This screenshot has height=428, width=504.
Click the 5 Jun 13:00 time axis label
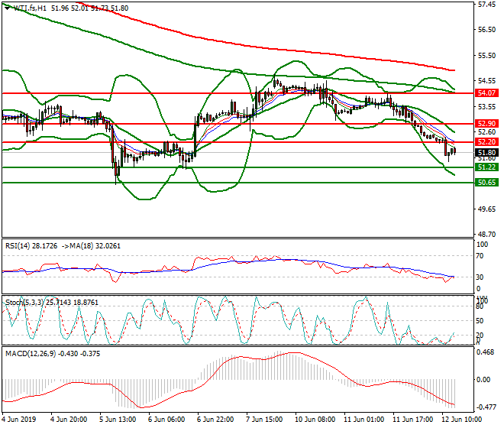(x=118, y=420)
